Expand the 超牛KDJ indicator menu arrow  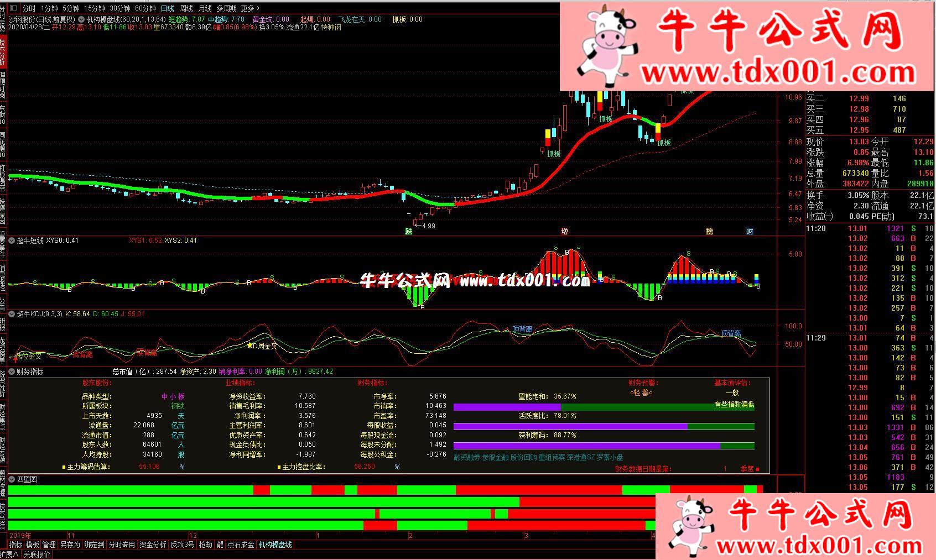(x=12, y=314)
